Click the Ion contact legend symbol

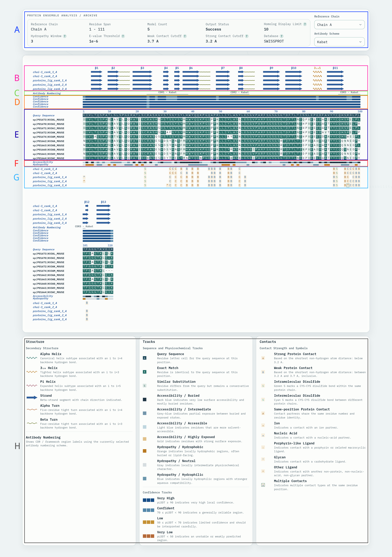263,426
